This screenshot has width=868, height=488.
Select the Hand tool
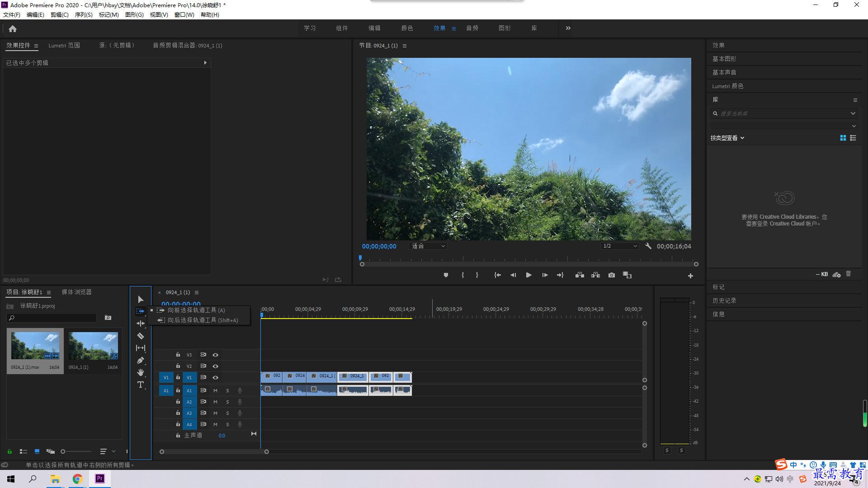click(x=141, y=372)
